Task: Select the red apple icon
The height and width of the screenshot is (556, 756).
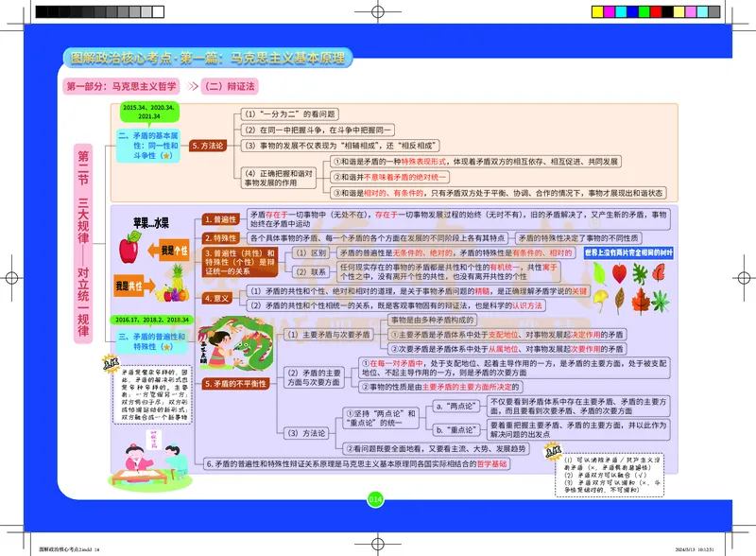Action: 129,248
